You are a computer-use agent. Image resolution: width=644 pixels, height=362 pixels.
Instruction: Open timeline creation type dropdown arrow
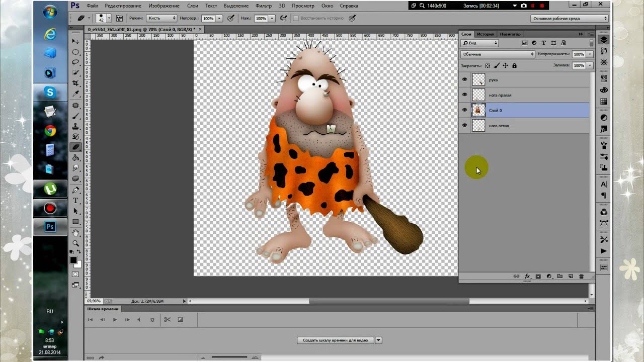[378, 340]
